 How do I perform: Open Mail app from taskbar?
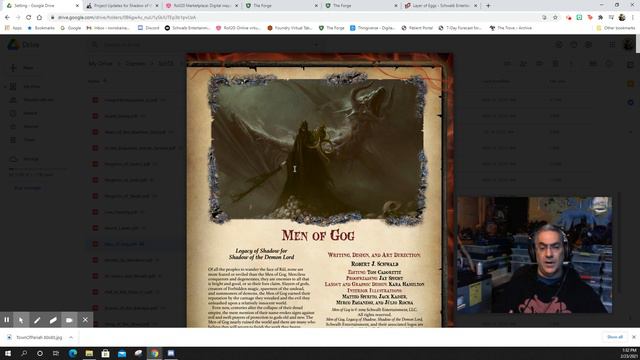122,353
